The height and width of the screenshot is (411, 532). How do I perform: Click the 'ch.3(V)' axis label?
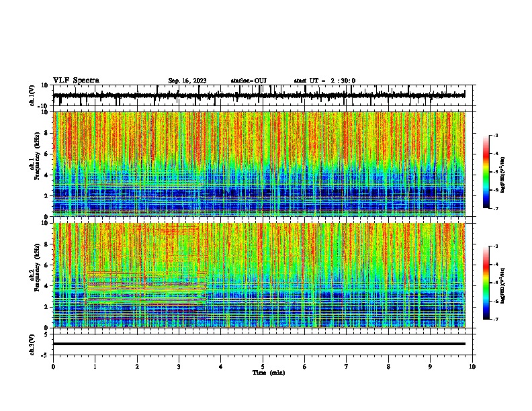tap(32, 345)
